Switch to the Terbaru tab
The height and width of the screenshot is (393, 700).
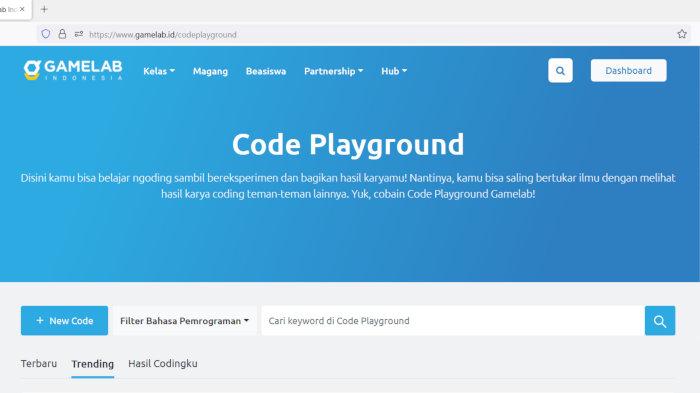pos(39,364)
